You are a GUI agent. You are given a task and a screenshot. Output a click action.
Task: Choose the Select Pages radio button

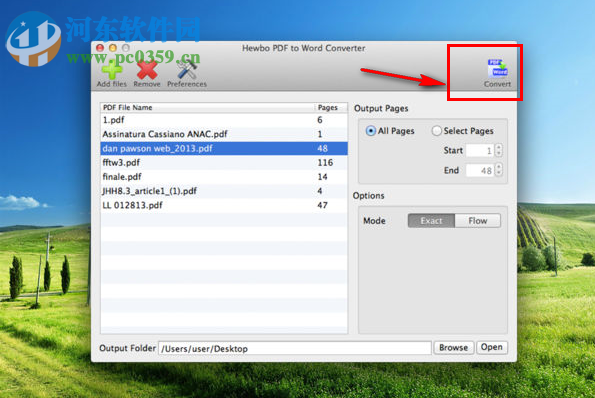point(436,131)
